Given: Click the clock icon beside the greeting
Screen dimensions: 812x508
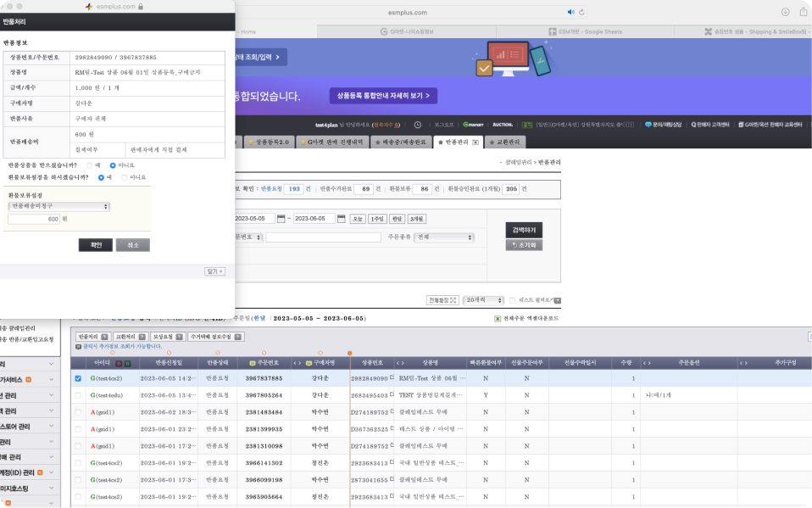Looking at the screenshot, I should coord(417,124).
